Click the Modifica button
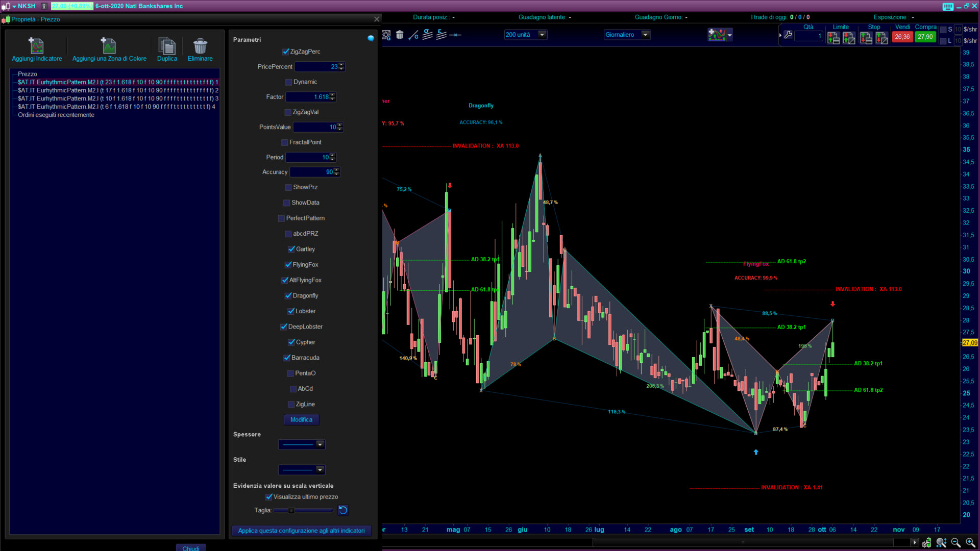Screen dimensions: 980x551 (301, 419)
